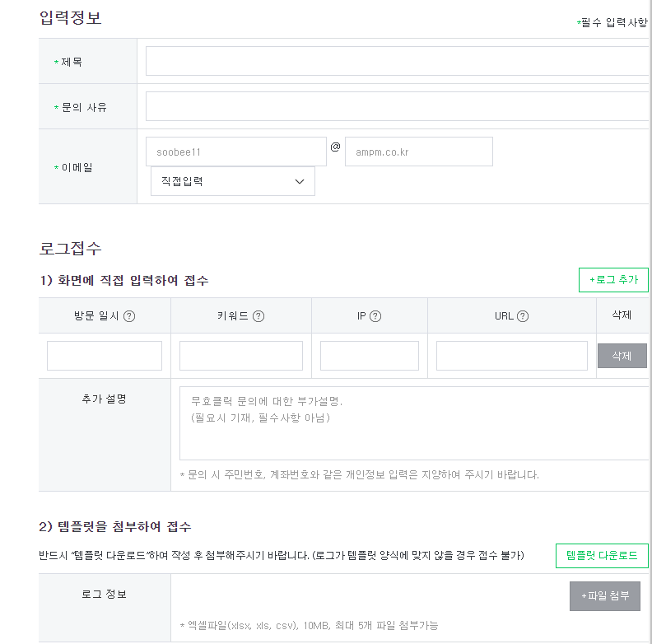The height and width of the screenshot is (644, 652).
Task: Open help icon next to URL header
Action: pyautogui.click(x=522, y=316)
